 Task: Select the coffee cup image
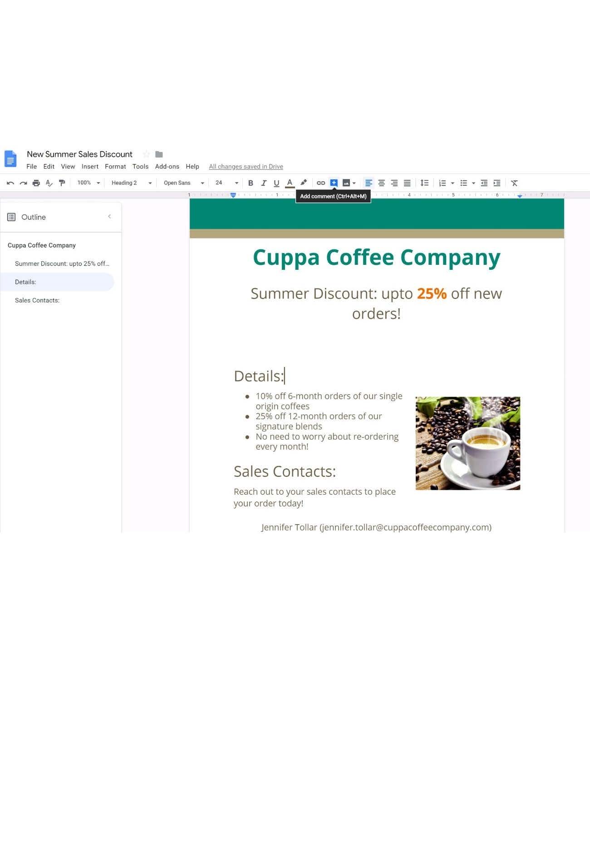(x=467, y=443)
